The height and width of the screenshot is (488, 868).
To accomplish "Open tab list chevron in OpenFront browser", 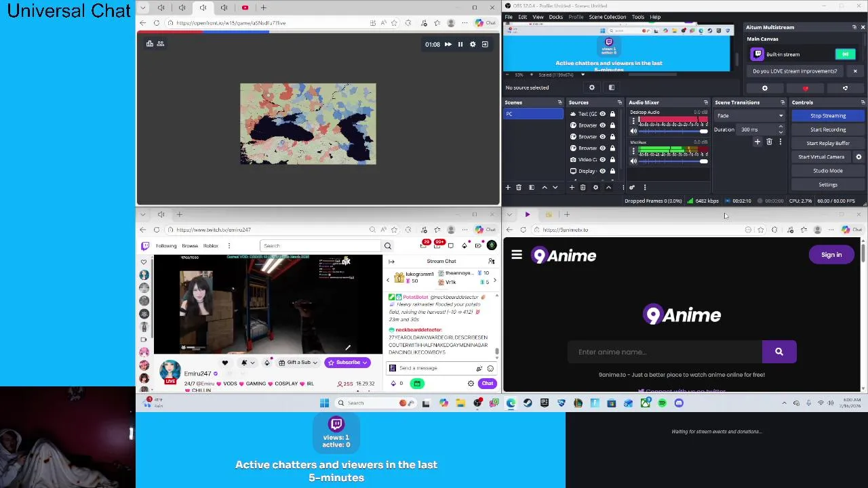I will tap(143, 7).
